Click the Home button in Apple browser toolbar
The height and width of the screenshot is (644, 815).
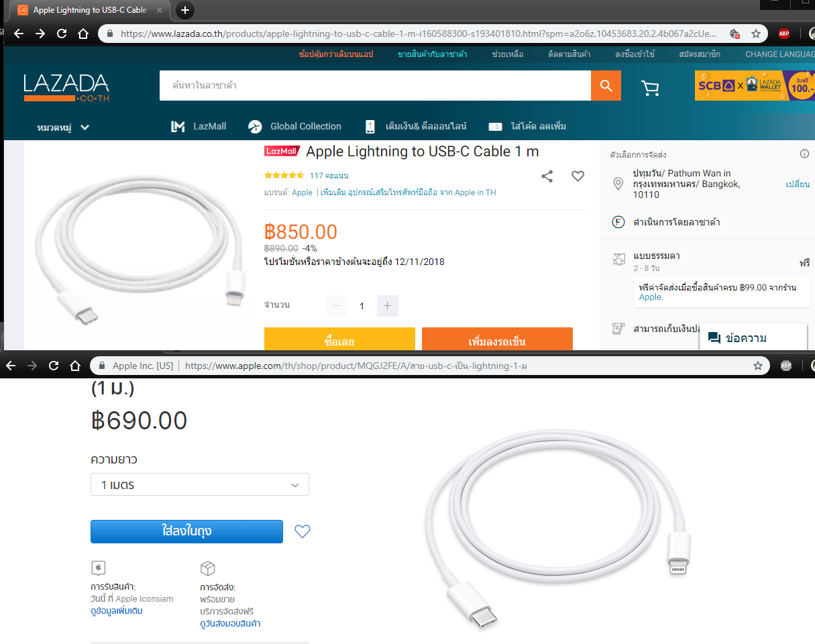pos(76,366)
